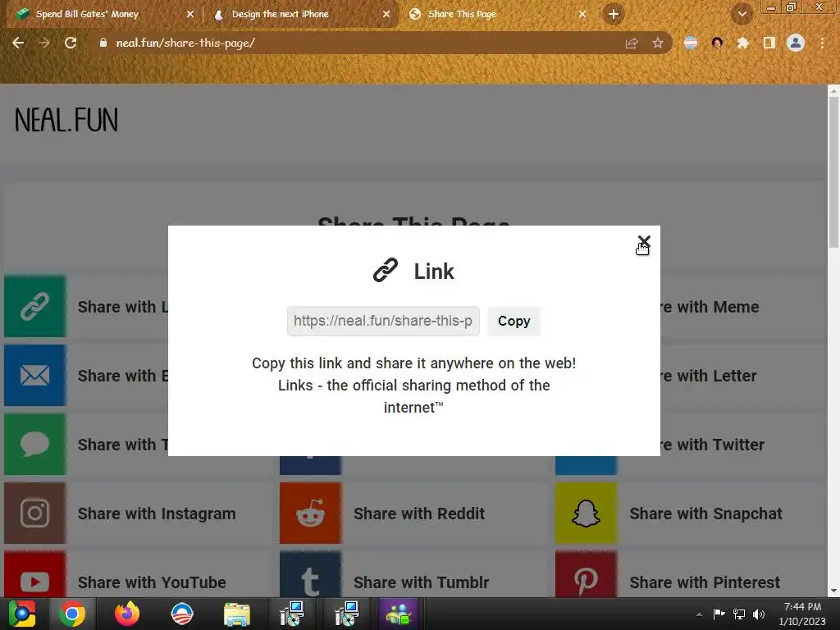Open the purple people app on taskbar
840x630 pixels.
[x=398, y=614]
